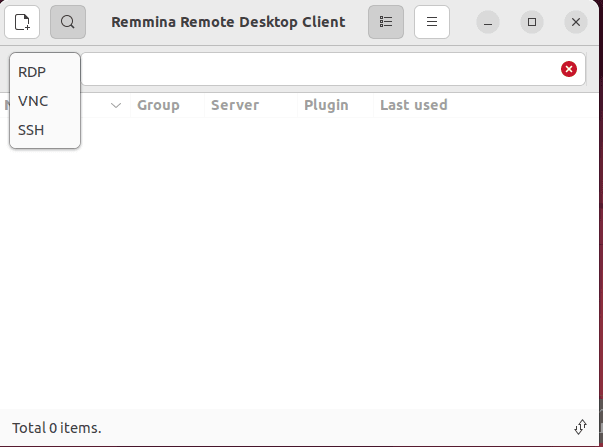
Task: Maximize the Remmina window
Action: tap(532, 21)
